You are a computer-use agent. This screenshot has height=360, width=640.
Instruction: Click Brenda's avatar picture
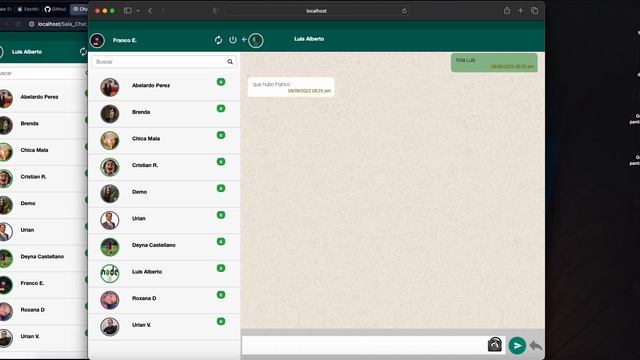pyautogui.click(x=110, y=114)
